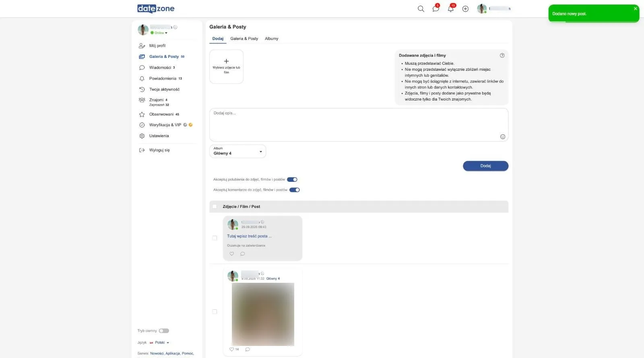
Task: Click Wyloguj się to log out
Action: (x=159, y=150)
